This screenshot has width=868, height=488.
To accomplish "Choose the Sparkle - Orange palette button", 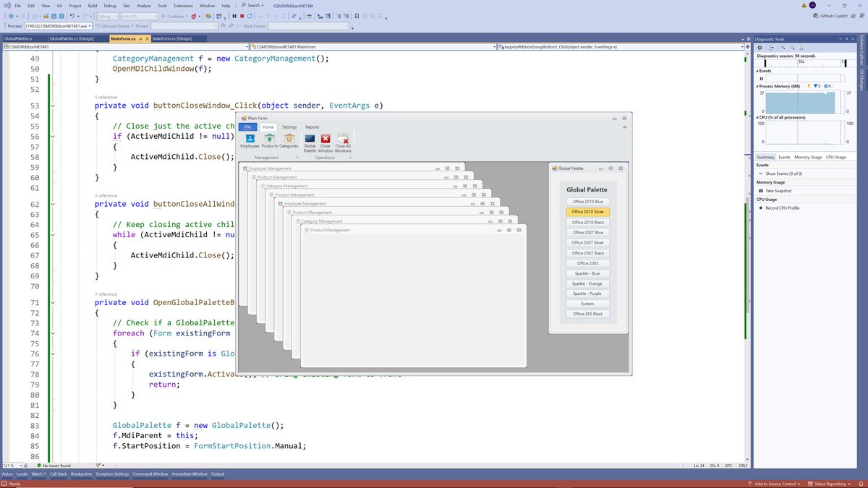I will pyautogui.click(x=587, y=283).
